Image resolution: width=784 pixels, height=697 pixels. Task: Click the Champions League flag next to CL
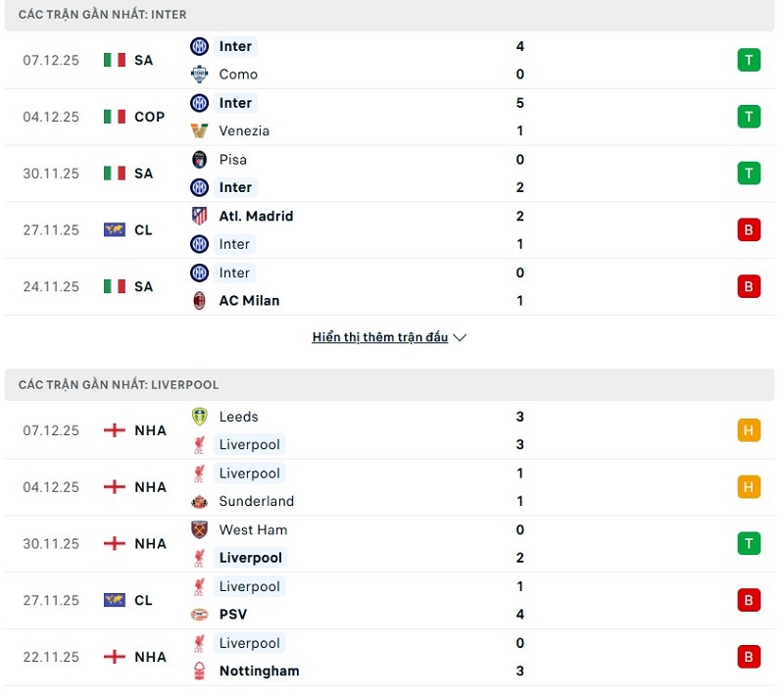click(115, 230)
